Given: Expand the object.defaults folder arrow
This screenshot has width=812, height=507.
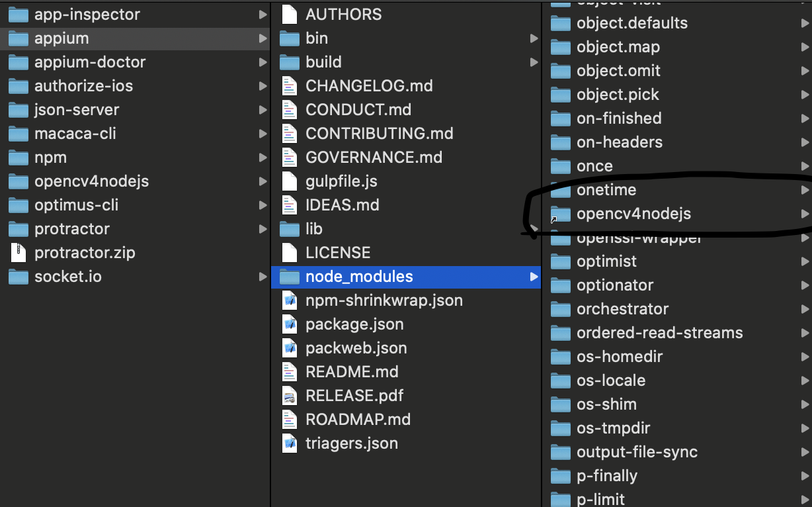Looking at the screenshot, I should coord(805,23).
